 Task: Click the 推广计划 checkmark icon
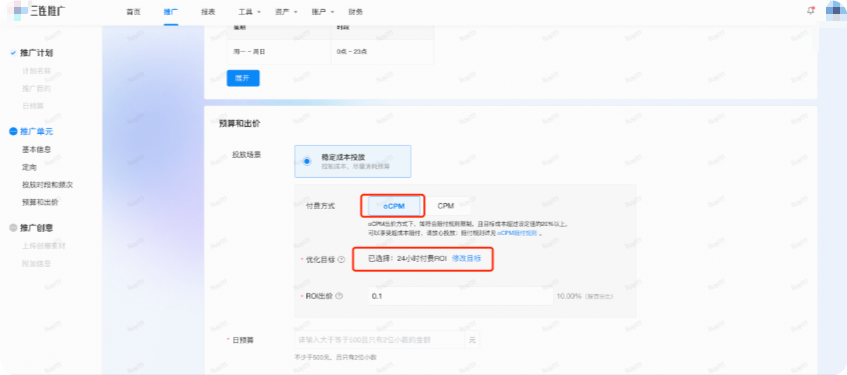pyautogui.click(x=14, y=53)
